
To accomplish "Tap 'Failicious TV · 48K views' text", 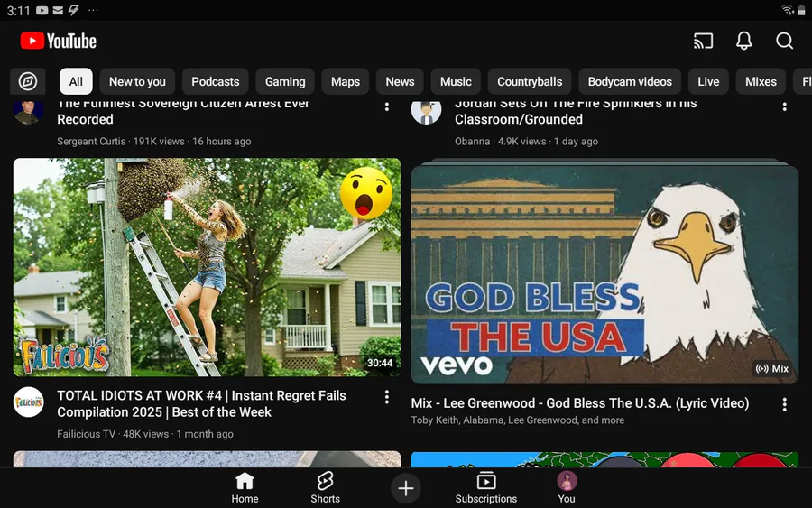I will pyautogui.click(x=113, y=434).
